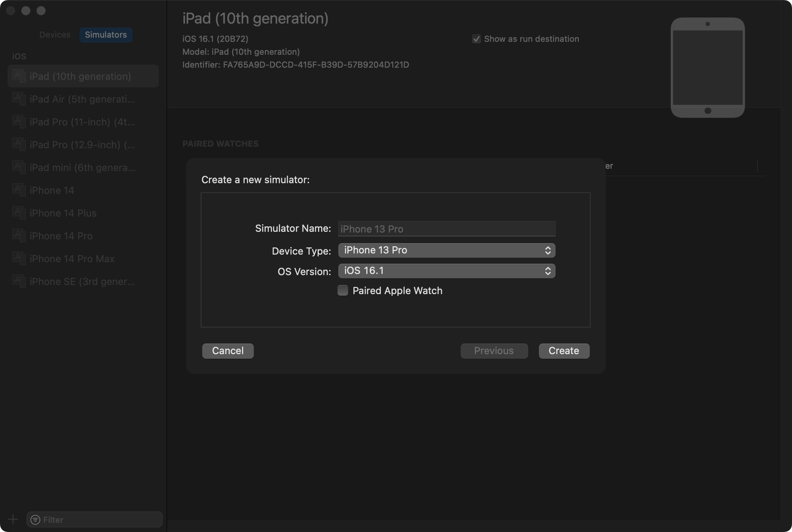The image size is (792, 532).
Task: Click the filter icon in search field
Action: [35, 520]
